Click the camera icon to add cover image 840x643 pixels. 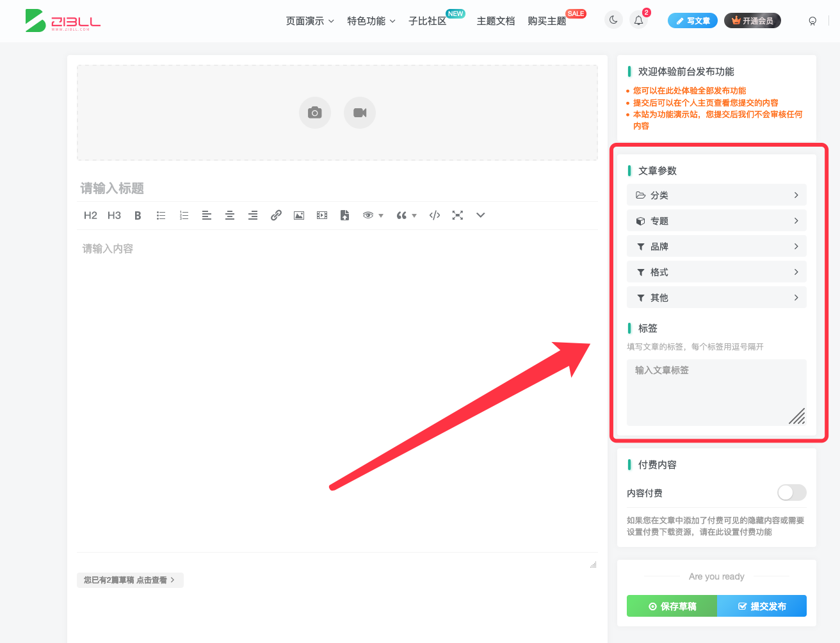314,112
